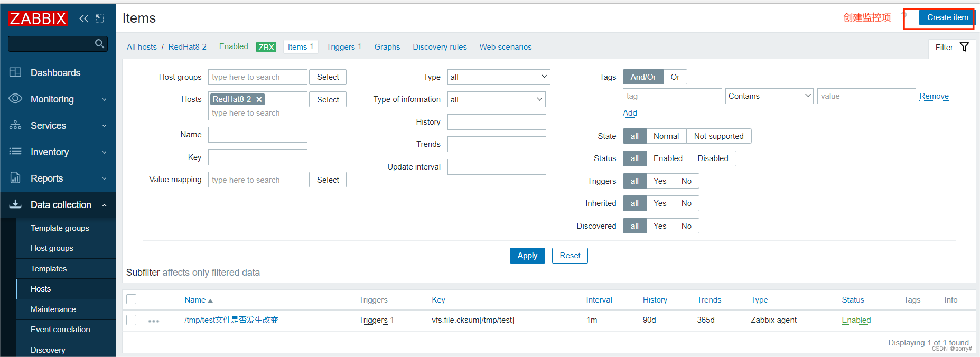This screenshot has height=357, width=980.
Task: Tick the checkbox for /tmp/test item row
Action: pos(132,320)
